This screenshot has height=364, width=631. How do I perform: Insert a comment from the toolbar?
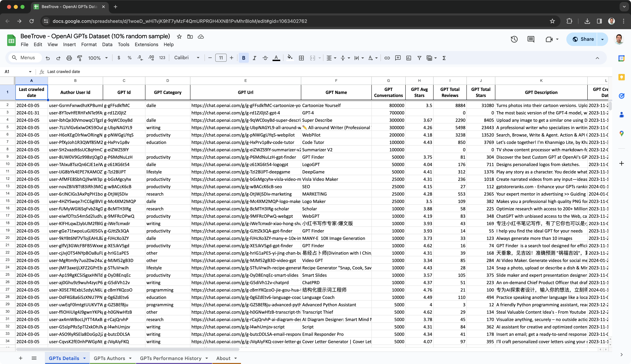[x=398, y=58]
